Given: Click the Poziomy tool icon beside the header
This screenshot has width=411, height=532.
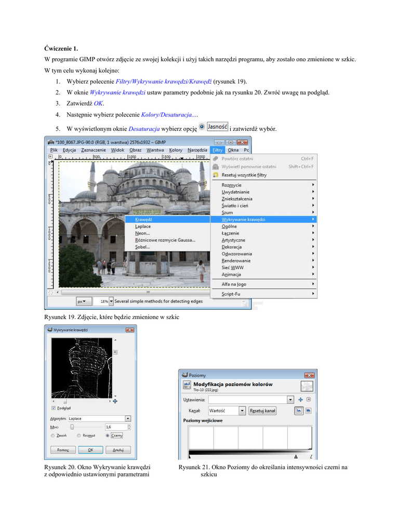Looking at the screenshot, I should [x=186, y=386].
